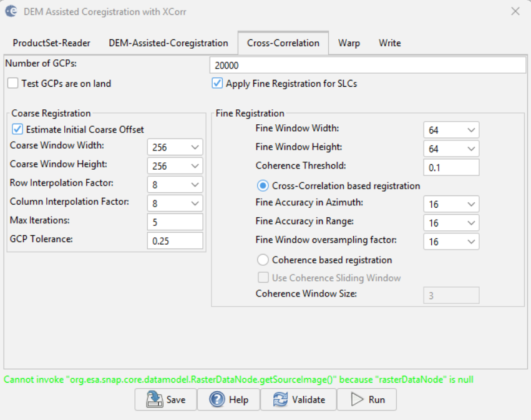The image size is (531, 420).
Task: Enable Test GCPs are on land
Action: click(x=13, y=83)
